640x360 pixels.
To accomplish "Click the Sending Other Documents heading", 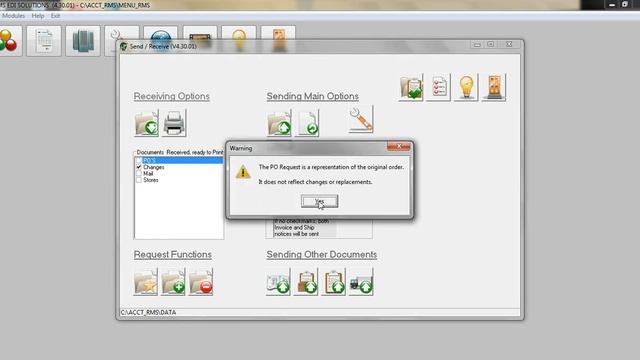I will pyautogui.click(x=322, y=255).
